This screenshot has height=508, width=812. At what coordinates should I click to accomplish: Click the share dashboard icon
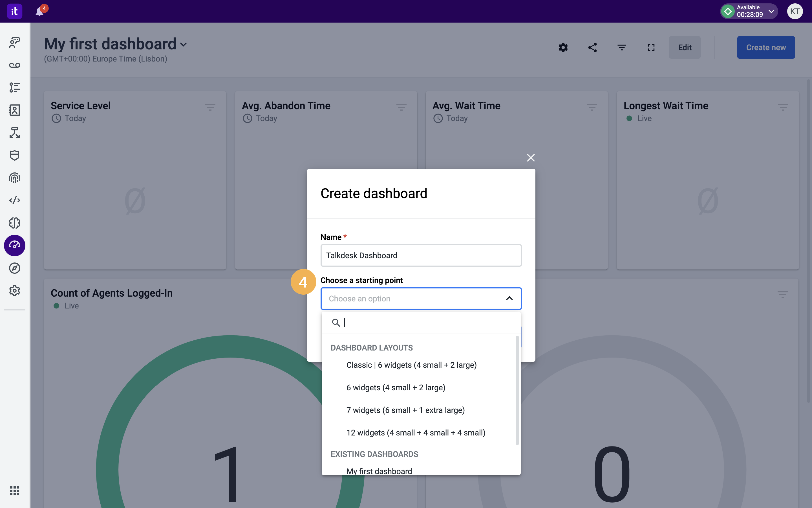pyautogui.click(x=593, y=47)
